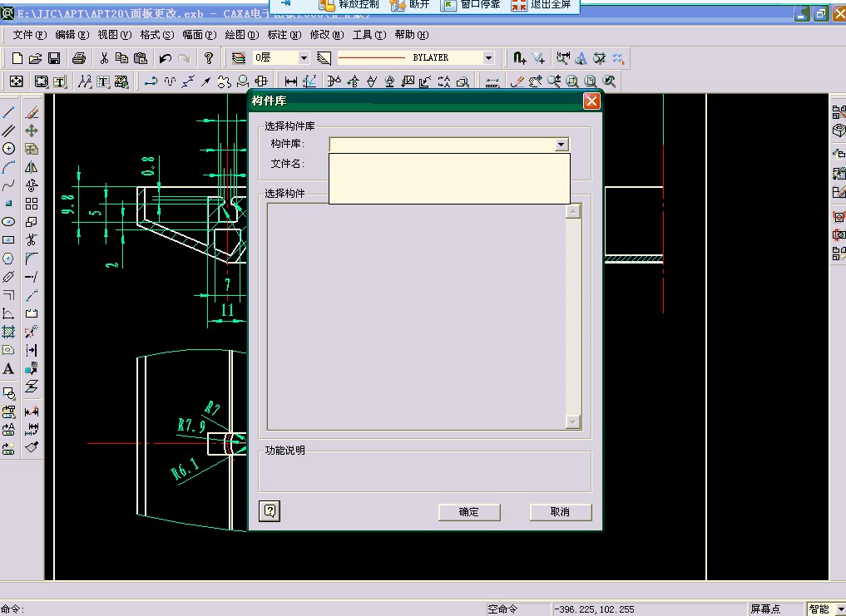The width and height of the screenshot is (846, 616).
Task: Open the 工具(T) menu
Action: pos(369,35)
